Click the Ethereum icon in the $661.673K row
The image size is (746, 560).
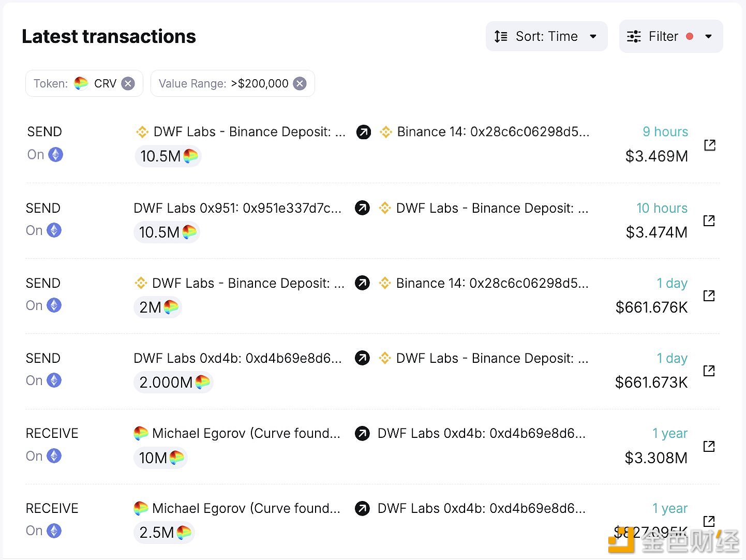tap(54, 380)
